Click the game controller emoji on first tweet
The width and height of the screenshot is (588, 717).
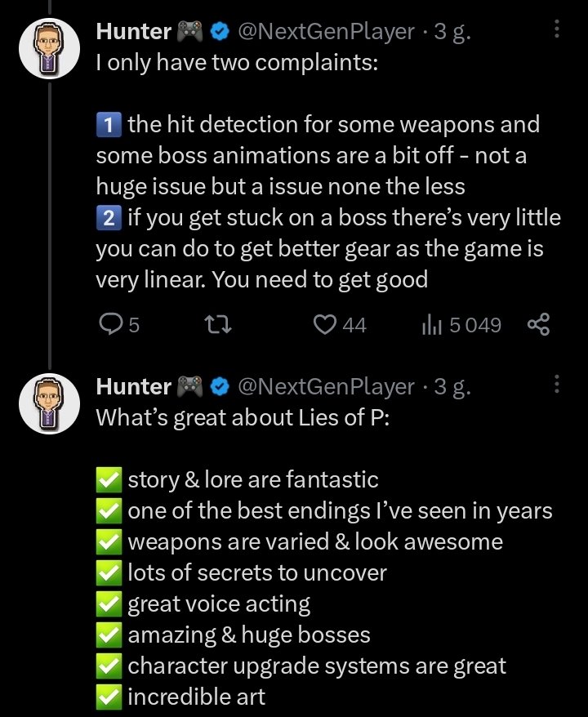189,32
